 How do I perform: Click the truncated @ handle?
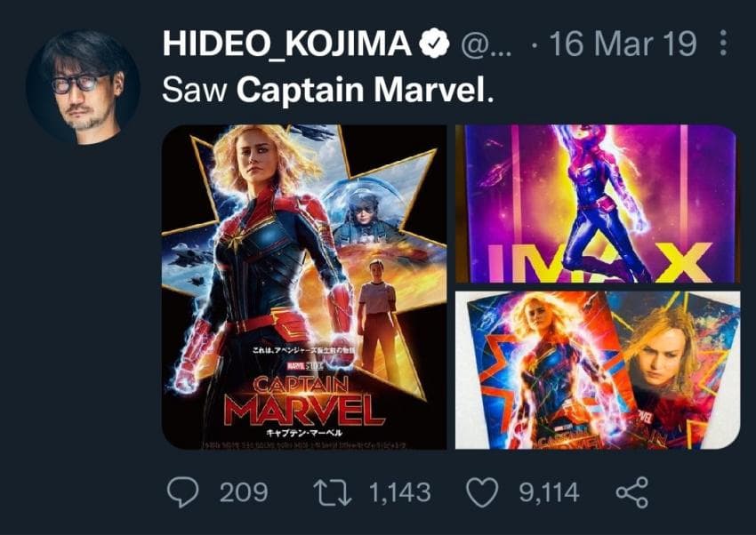pos(486,44)
